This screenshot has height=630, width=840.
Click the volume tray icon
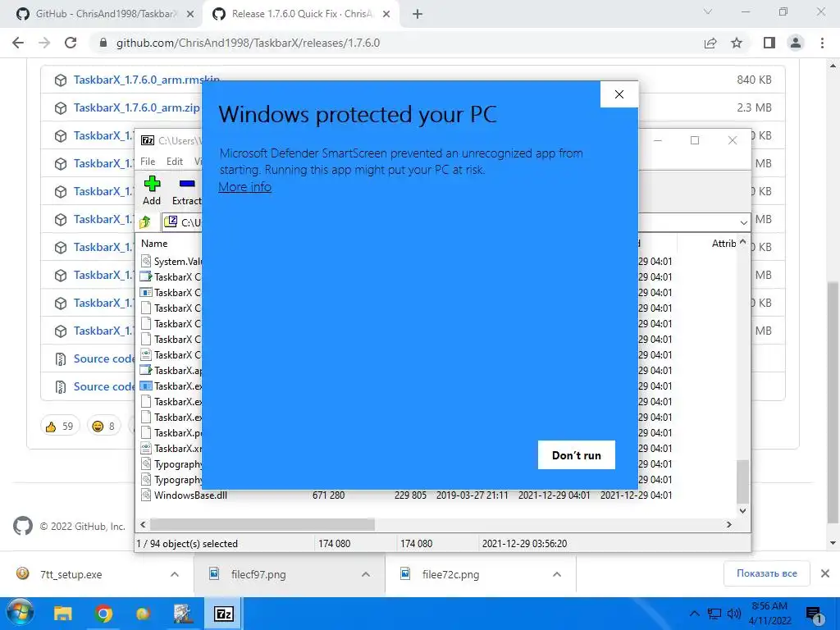click(734, 614)
